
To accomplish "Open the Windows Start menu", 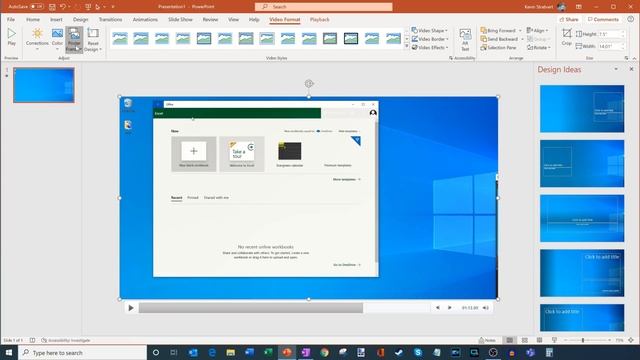I will point(9,352).
